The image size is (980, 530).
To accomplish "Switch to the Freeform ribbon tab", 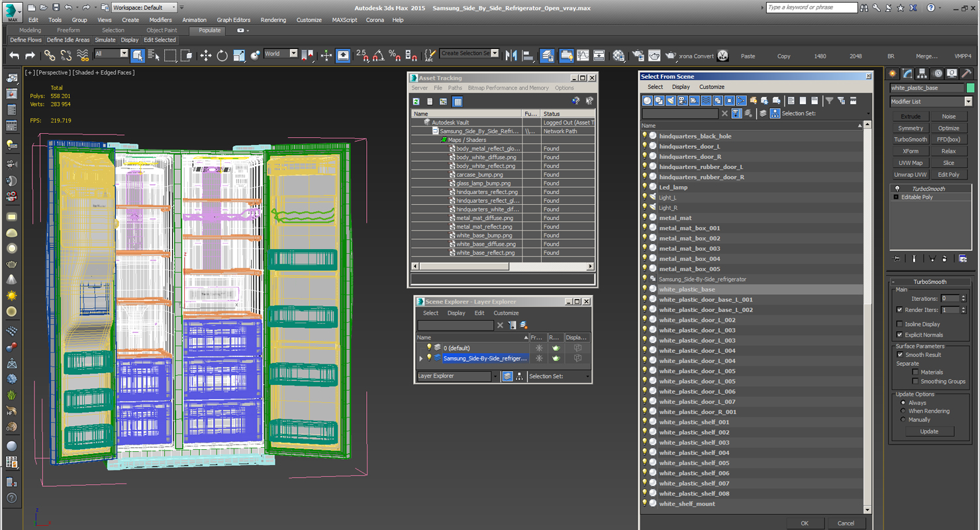I will [x=68, y=30].
